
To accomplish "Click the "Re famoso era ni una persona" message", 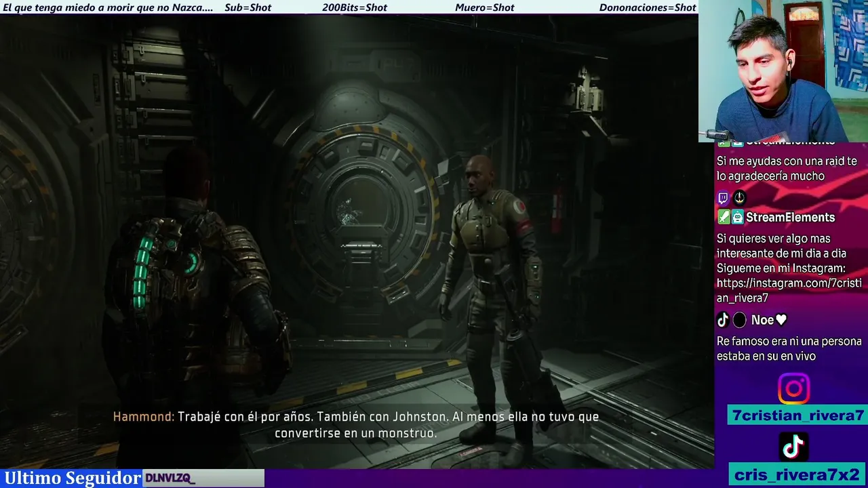I will (x=789, y=349).
